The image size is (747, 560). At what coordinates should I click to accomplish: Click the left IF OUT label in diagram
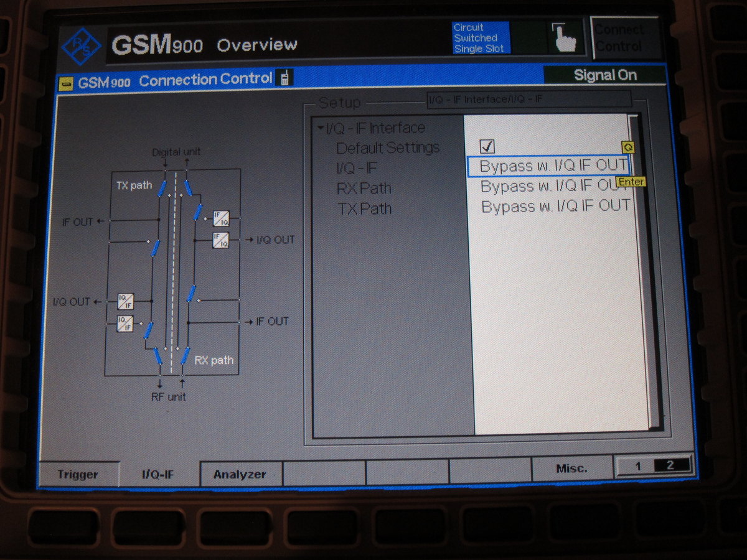click(x=78, y=222)
